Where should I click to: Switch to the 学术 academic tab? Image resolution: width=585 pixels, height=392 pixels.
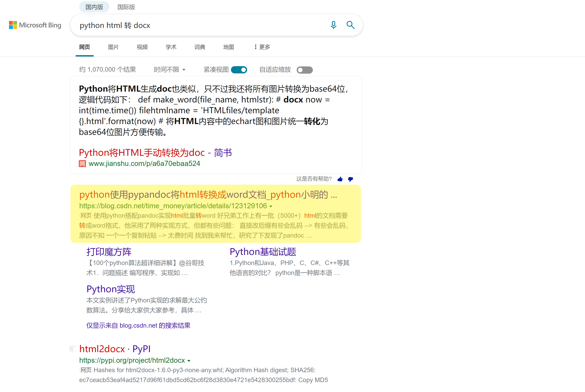pos(171,47)
